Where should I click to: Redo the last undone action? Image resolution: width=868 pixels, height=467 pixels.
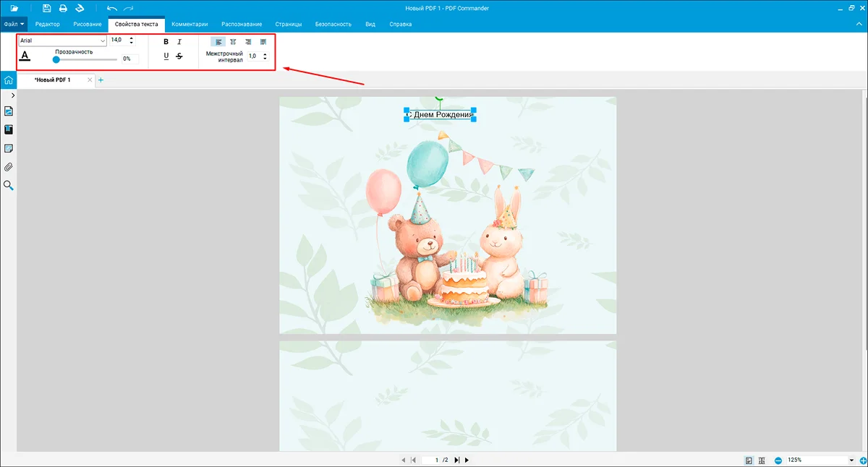[x=129, y=8]
